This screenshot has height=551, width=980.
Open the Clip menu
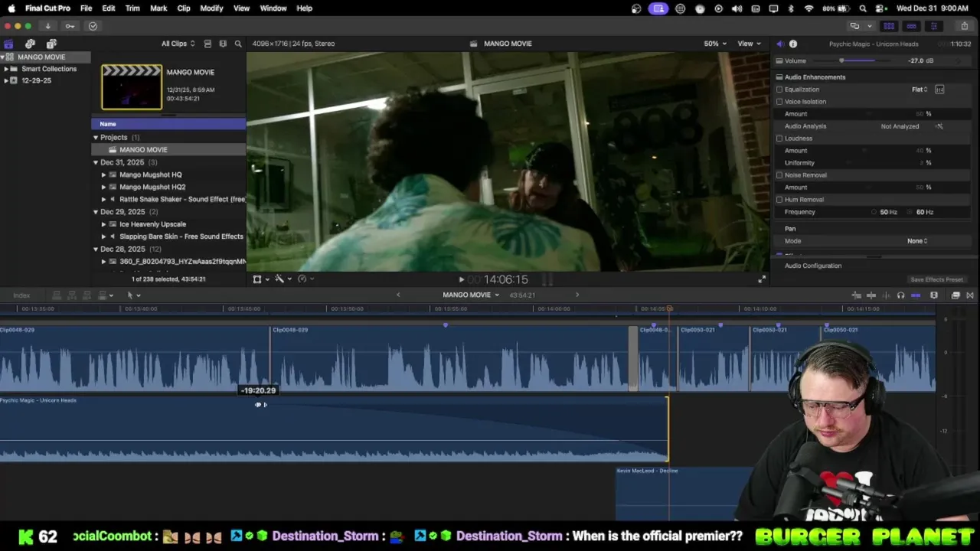(184, 8)
